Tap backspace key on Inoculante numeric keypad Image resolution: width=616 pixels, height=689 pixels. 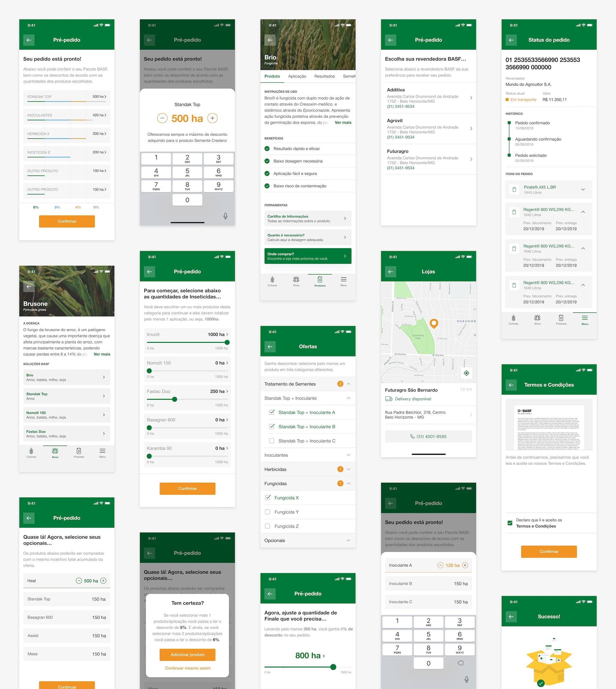pyautogui.click(x=460, y=663)
